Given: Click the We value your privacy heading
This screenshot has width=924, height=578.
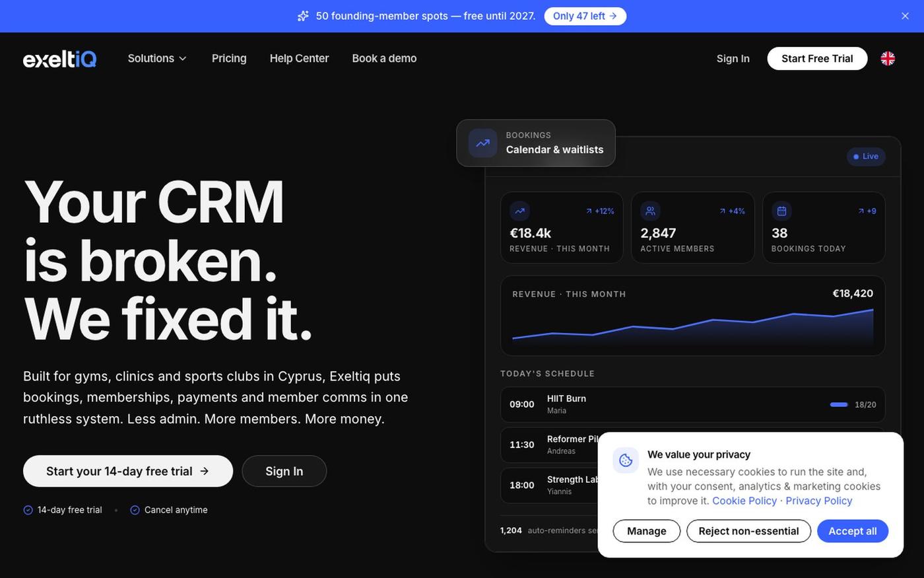Looking at the screenshot, I should [x=699, y=454].
